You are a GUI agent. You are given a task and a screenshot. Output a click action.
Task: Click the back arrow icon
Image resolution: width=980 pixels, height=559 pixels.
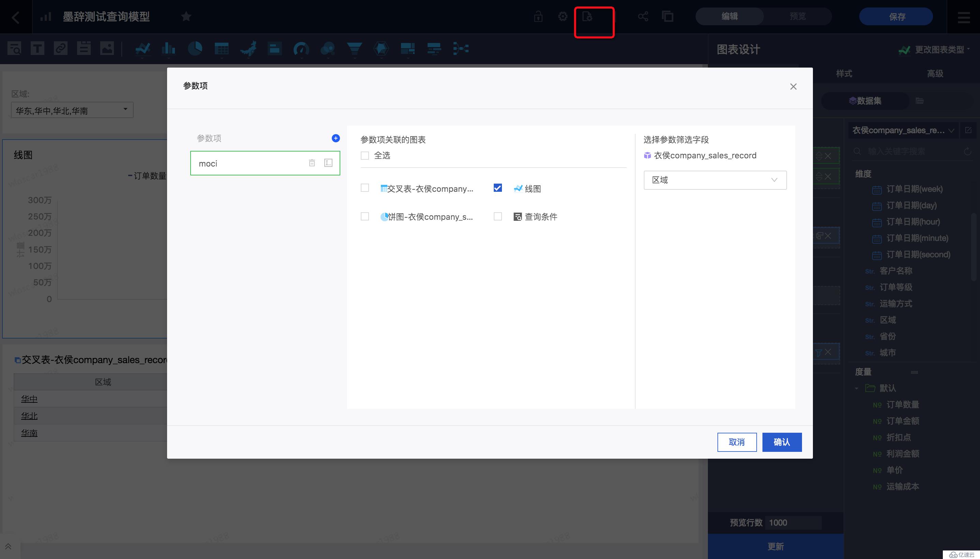pyautogui.click(x=16, y=17)
